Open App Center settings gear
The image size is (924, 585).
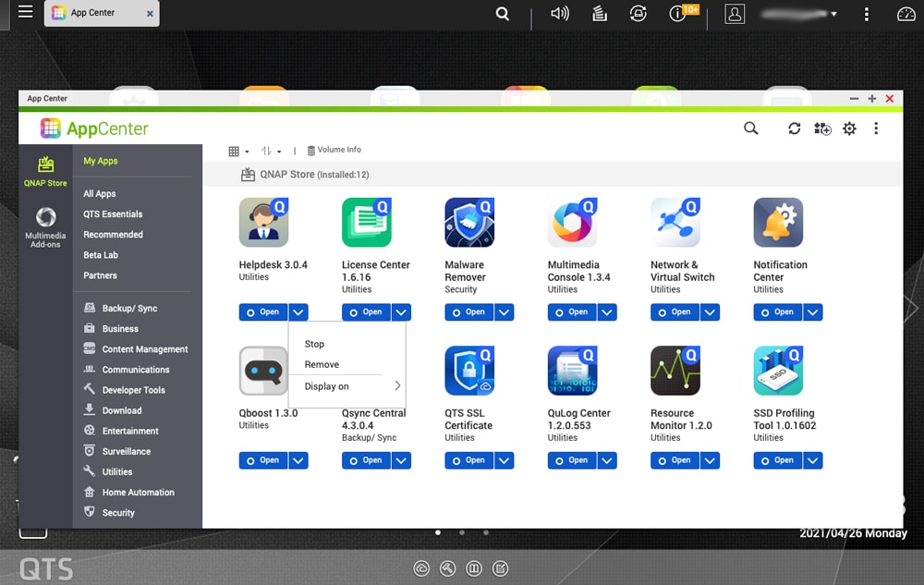coord(849,128)
